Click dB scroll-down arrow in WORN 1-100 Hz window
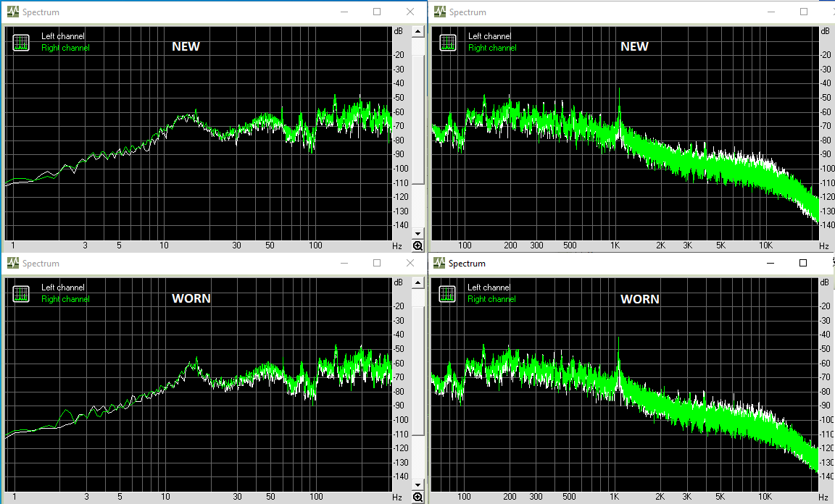This screenshot has height=504, width=835. pyautogui.click(x=418, y=485)
